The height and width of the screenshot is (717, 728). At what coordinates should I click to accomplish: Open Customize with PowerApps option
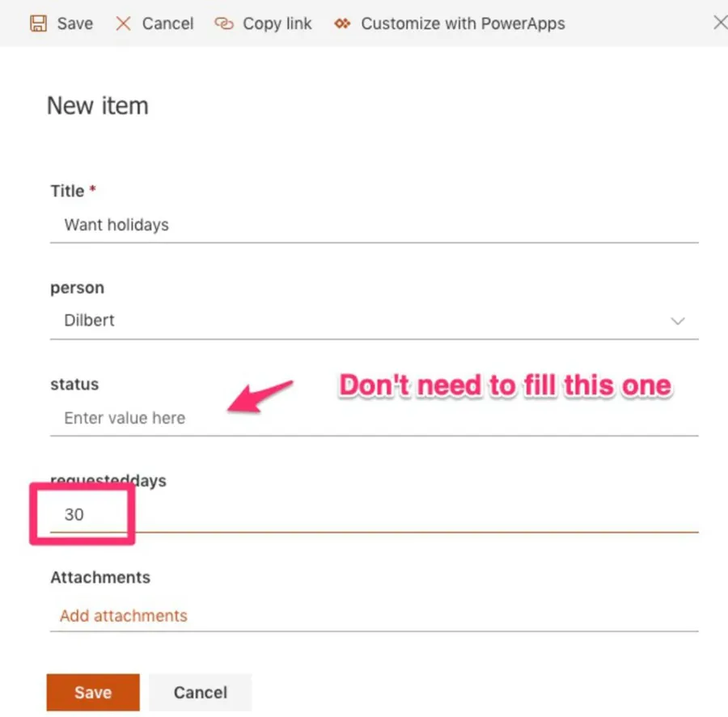[x=463, y=23]
